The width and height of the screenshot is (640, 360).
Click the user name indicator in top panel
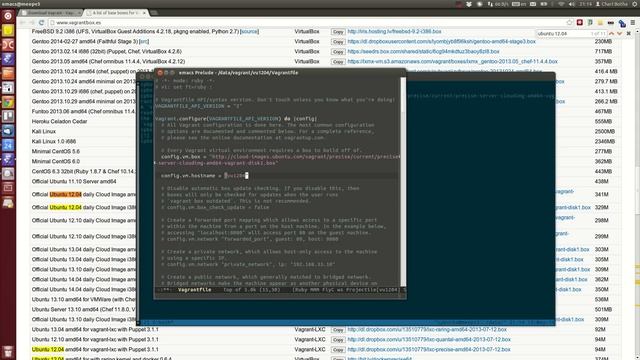click(x=611, y=4)
